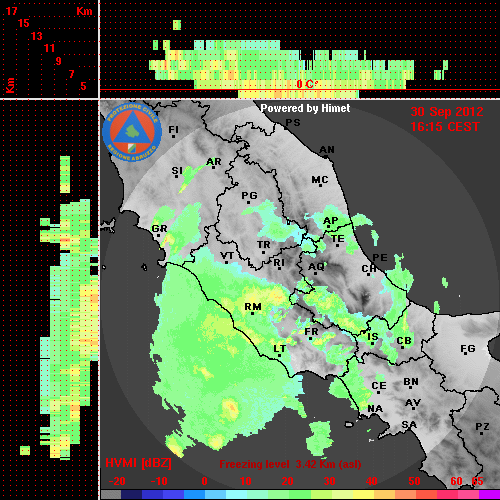Click the FG city label
The image size is (500, 500).
tap(468, 349)
